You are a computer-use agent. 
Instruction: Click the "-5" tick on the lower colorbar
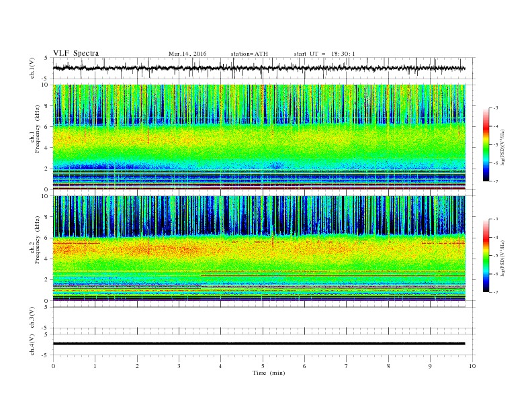point(496,256)
